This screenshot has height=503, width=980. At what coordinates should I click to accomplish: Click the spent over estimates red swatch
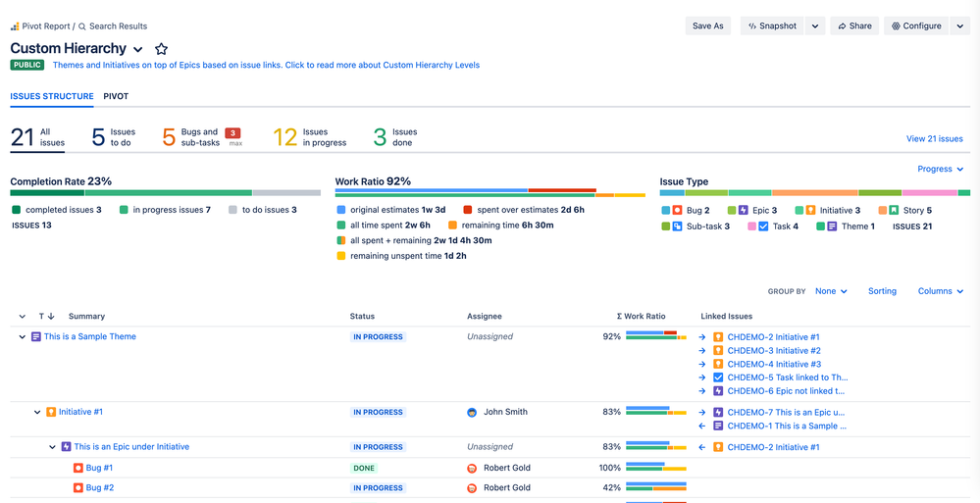coord(468,210)
